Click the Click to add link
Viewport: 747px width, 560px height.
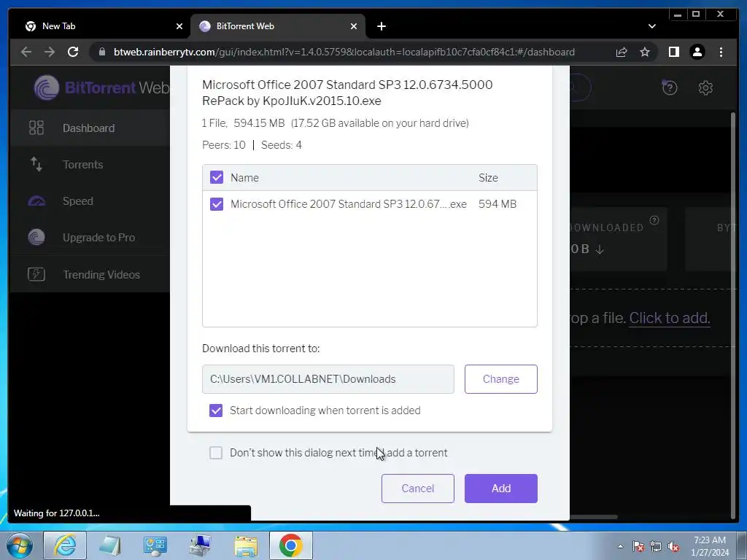click(x=670, y=318)
